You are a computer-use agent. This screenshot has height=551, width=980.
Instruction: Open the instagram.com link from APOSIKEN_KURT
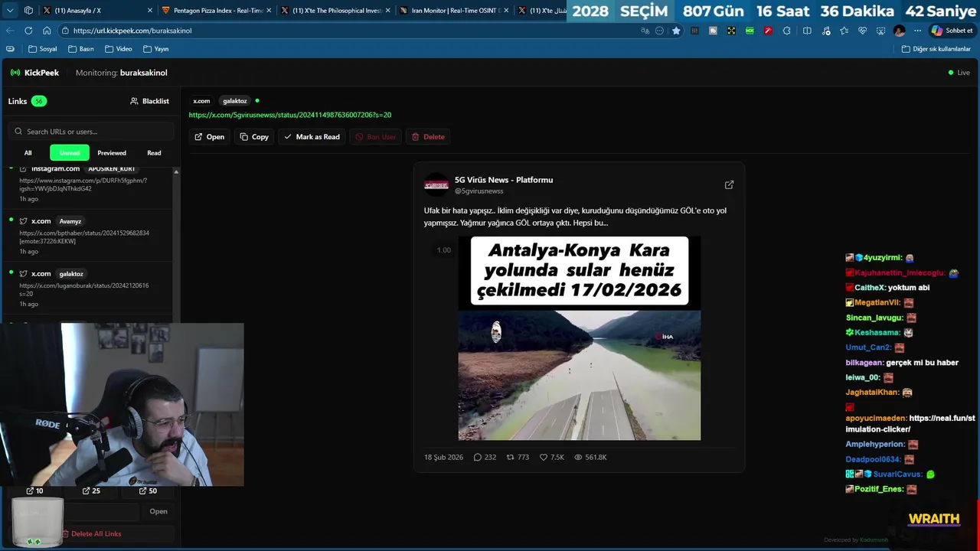(x=89, y=184)
